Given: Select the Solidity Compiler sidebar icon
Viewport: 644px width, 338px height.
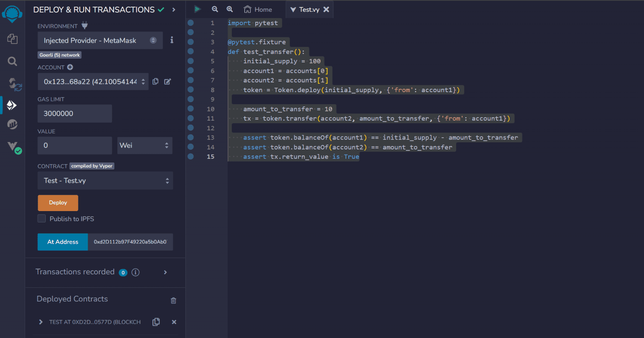Looking at the screenshot, I should [x=12, y=84].
